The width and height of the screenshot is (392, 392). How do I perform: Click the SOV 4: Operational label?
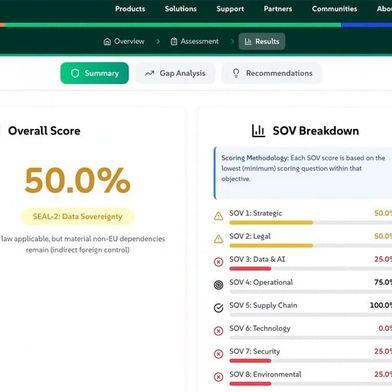pyautogui.click(x=261, y=282)
